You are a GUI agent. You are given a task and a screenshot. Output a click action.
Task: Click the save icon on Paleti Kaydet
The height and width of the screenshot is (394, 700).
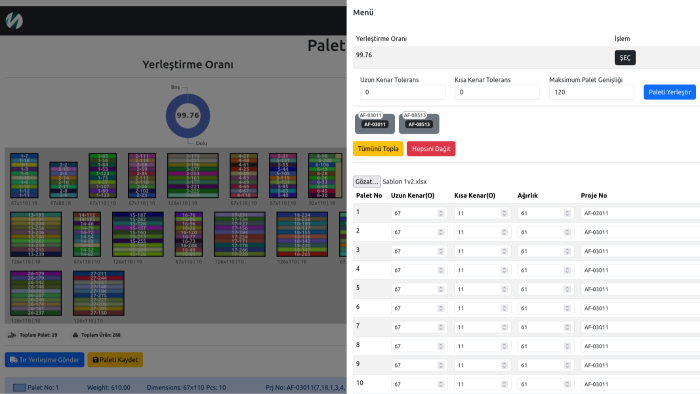coord(95,360)
